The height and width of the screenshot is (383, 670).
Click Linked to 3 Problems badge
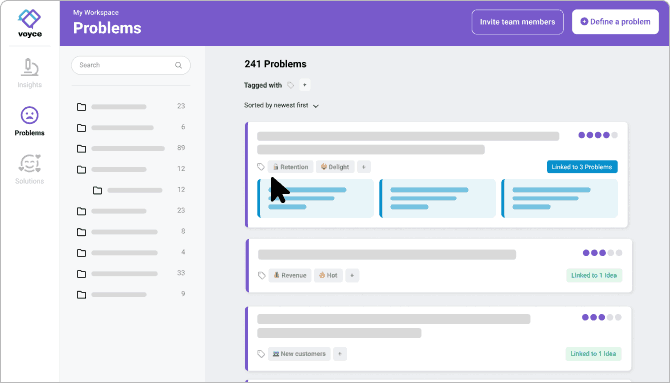[582, 167]
